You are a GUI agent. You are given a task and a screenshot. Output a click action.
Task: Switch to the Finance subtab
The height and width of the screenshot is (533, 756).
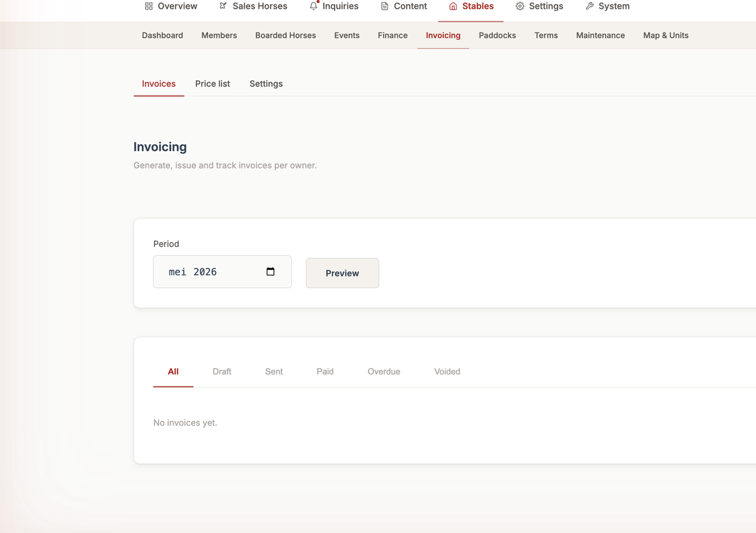pos(392,35)
